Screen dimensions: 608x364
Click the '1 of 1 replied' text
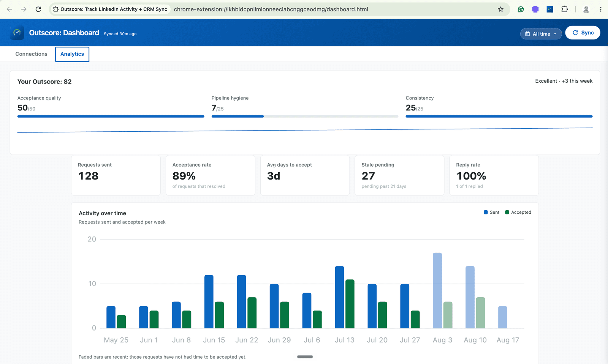point(469,186)
